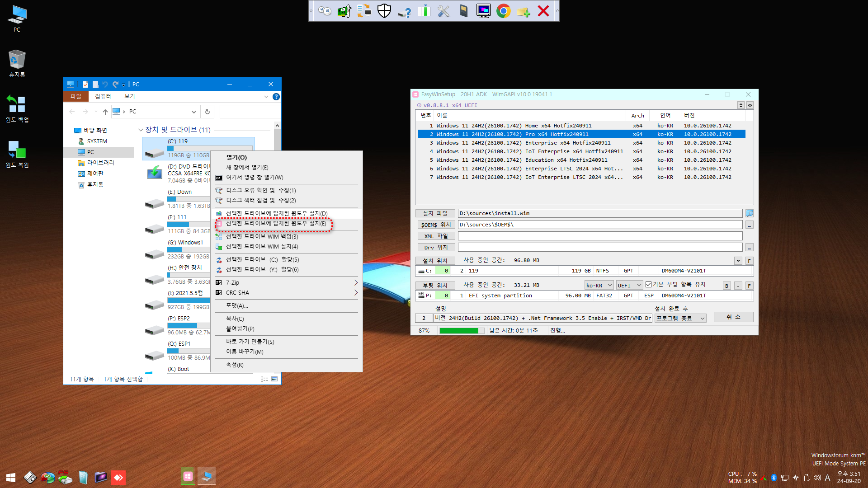Open the 프로그램 종료 after-install dropdown
Image resolution: width=868 pixels, height=488 pixels.
(681, 319)
